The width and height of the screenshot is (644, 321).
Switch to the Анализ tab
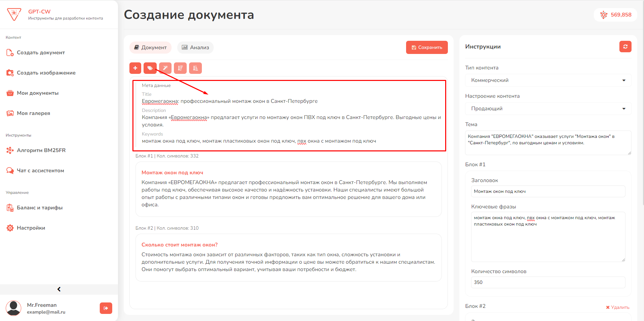(195, 48)
